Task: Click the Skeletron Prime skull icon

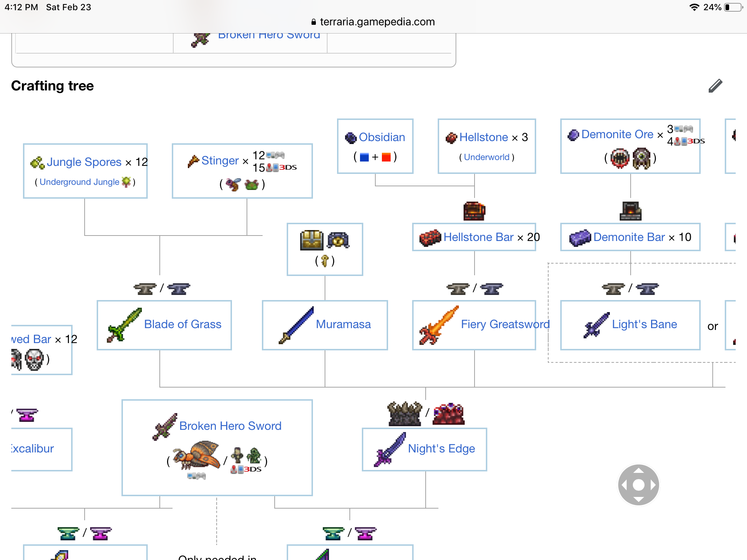Action: click(x=34, y=359)
